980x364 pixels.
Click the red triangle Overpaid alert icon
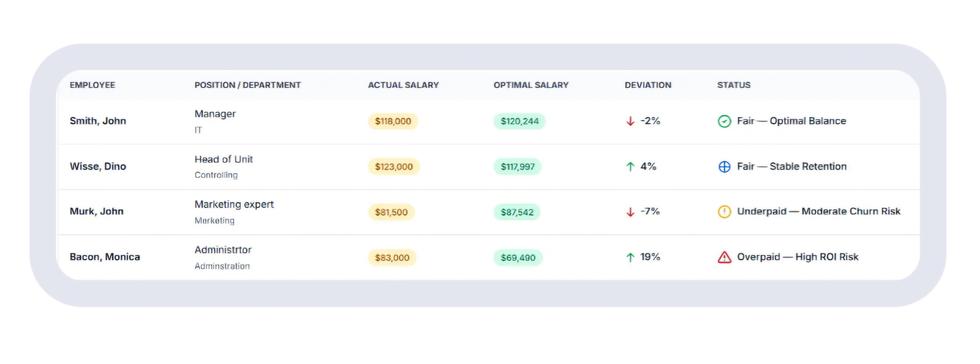tap(724, 257)
